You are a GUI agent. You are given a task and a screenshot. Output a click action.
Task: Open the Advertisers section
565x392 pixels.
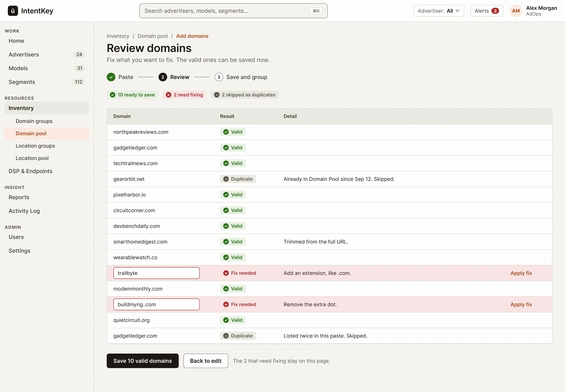pyautogui.click(x=47, y=54)
